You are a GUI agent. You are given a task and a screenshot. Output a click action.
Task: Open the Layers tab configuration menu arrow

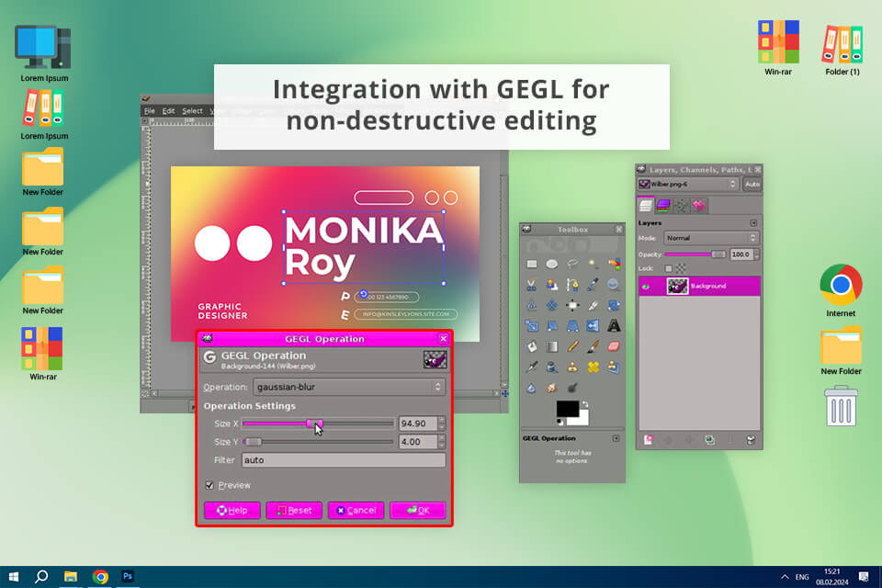coord(753,223)
